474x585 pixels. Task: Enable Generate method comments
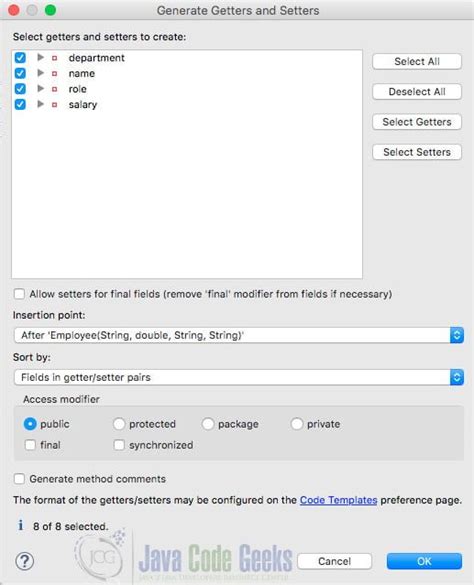pyautogui.click(x=19, y=479)
